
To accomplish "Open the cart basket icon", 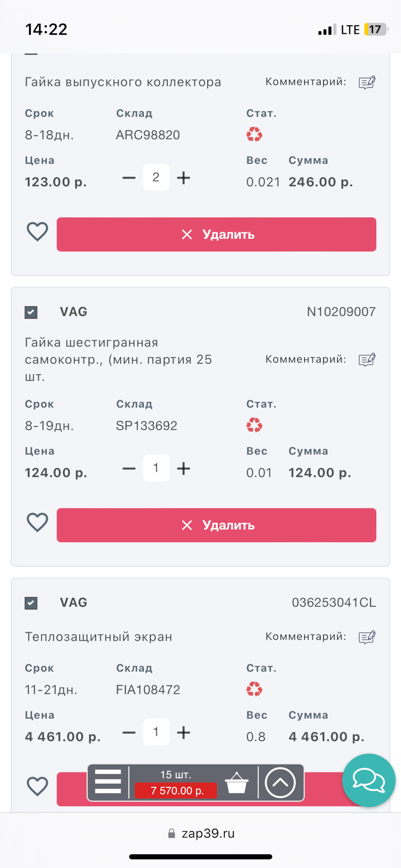I will 236,783.
